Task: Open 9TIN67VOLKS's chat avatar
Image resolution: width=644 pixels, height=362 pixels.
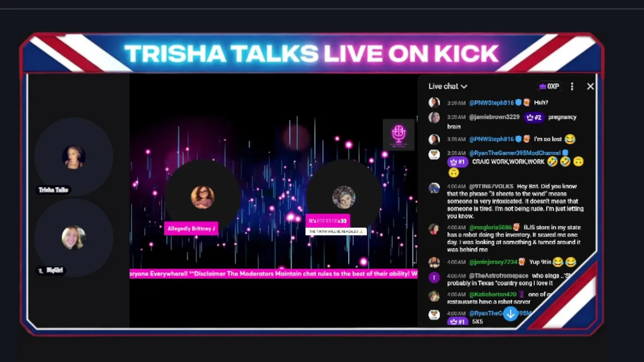Action: click(434, 188)
